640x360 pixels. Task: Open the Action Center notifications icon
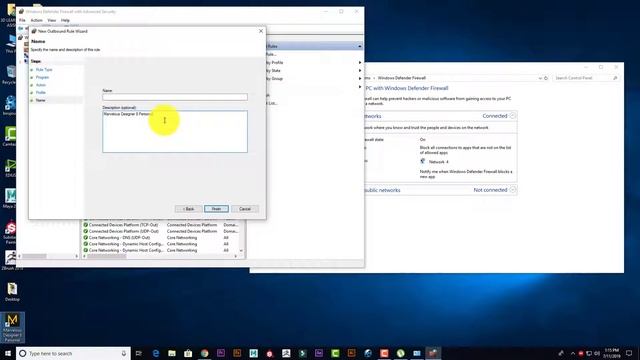point(629,353)
